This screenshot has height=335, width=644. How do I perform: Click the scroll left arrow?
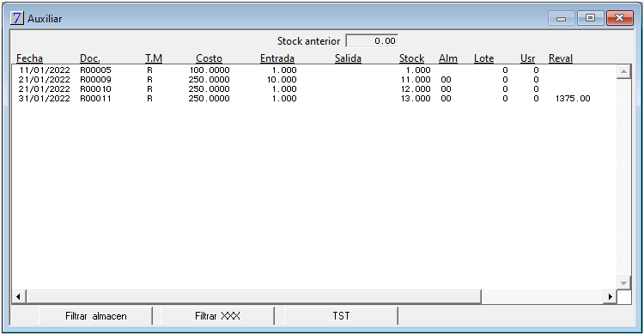coord(19,296)
